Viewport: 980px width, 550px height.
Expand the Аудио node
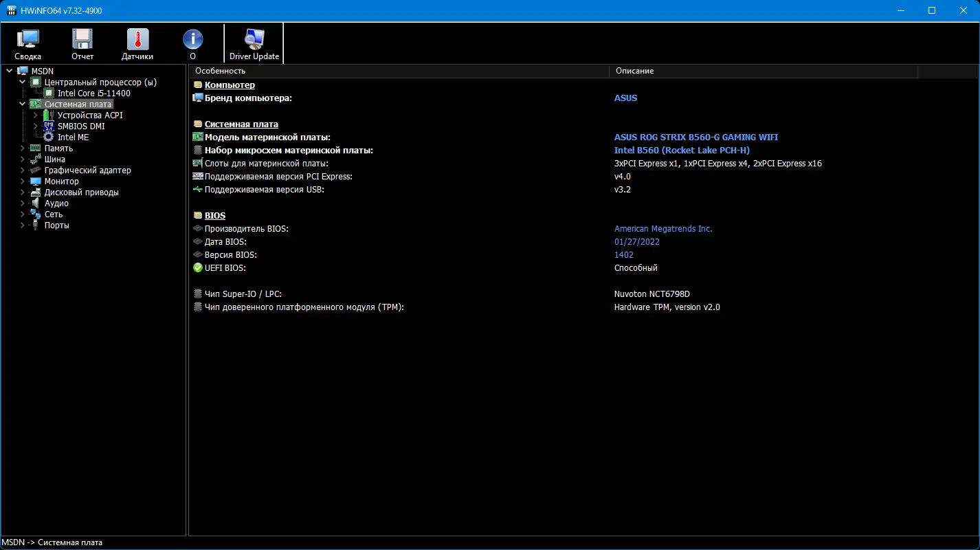[22, 203]
